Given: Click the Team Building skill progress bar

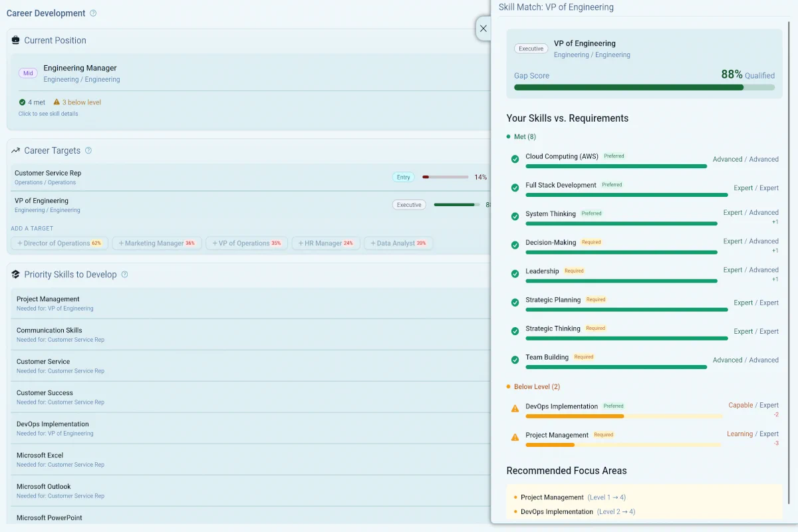Looking at the screenshot, I should (x=616, y=367).
